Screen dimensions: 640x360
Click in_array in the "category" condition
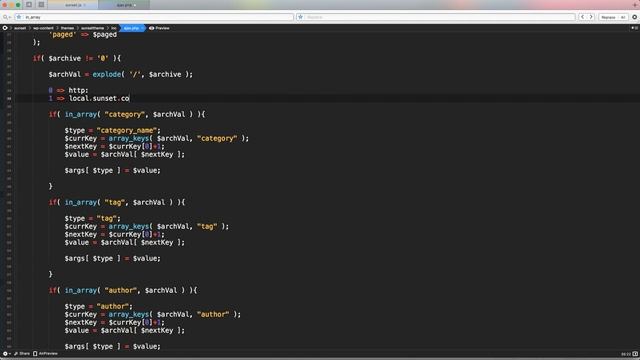[x=81, y=114]
